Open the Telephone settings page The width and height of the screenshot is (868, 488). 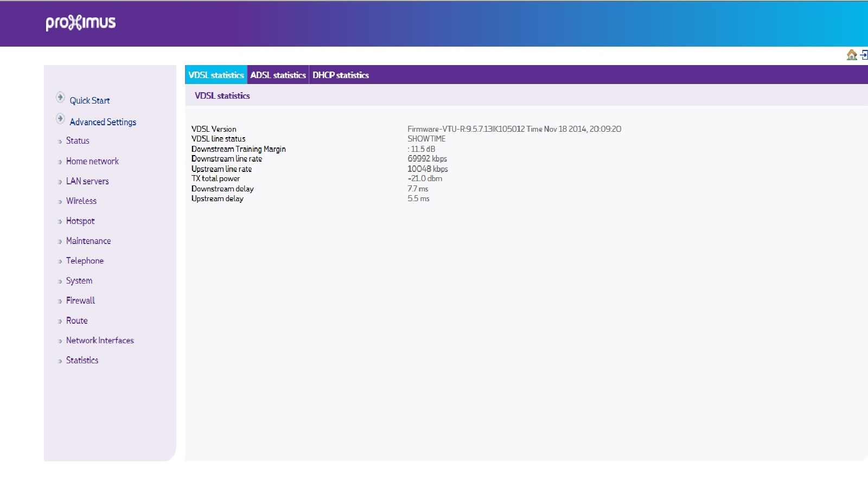tap(85, 261)
